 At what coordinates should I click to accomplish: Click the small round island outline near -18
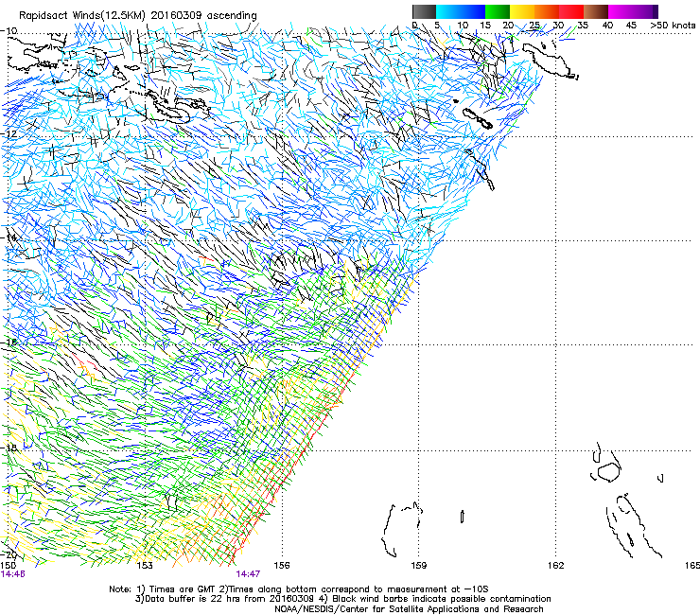(x=608, y=472)
